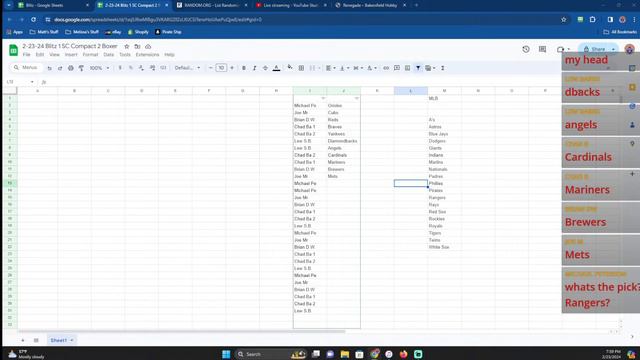Screen dimensions: 640x360
Task: Print the spreadsheet
Action: (x=71, y=68)
